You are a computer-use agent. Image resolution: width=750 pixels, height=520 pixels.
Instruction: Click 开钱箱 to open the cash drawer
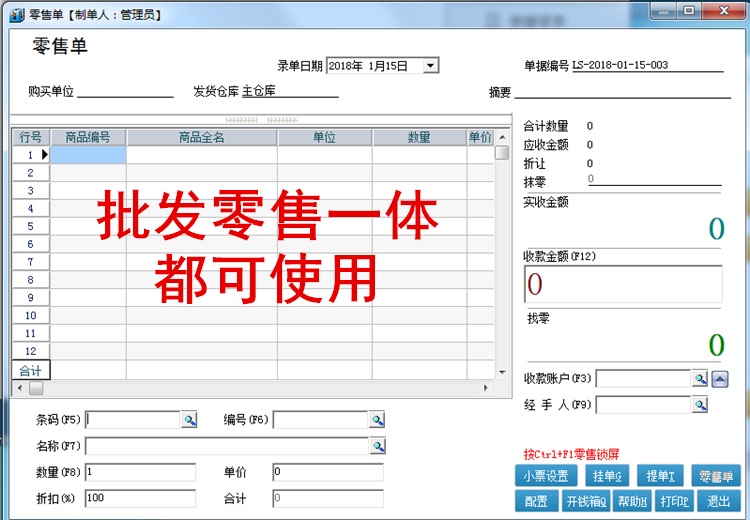[586, 502]
